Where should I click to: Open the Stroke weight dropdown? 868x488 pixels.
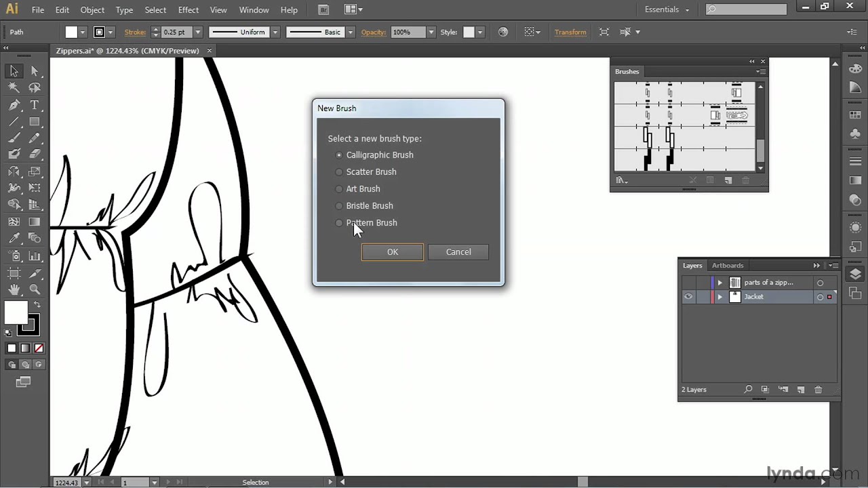coord(197,32)
